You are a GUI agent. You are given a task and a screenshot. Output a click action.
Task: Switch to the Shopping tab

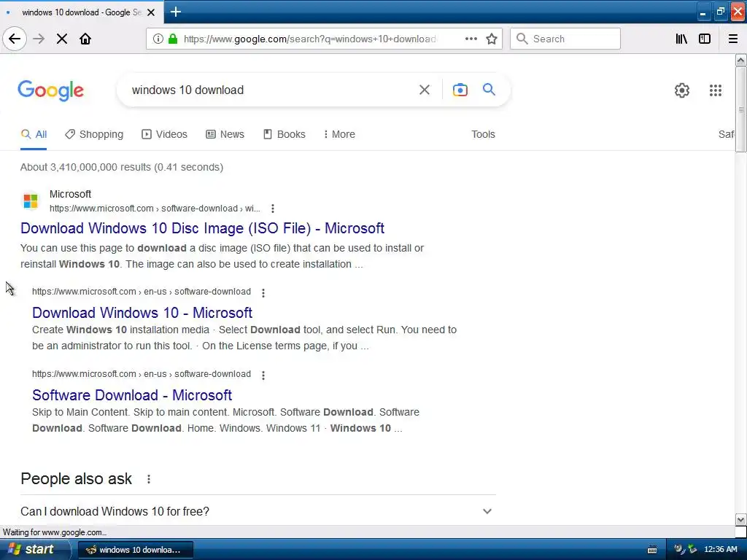(94, 134)
